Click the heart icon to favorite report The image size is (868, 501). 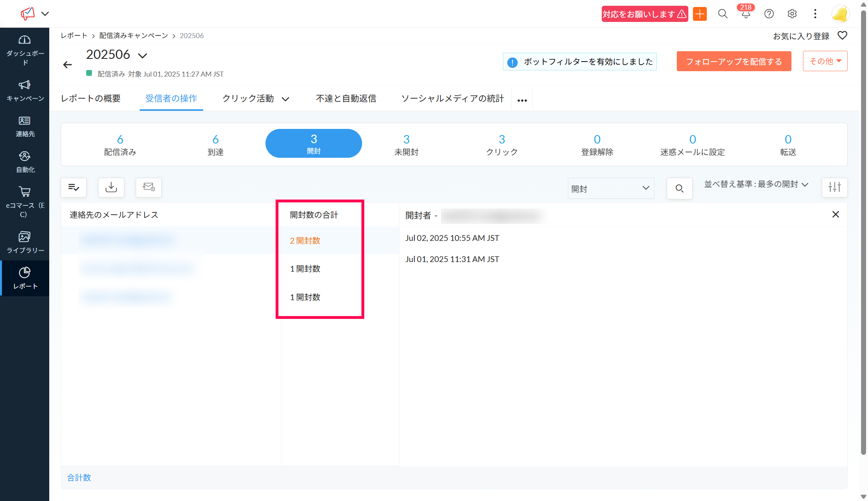(x=842, y=35)
